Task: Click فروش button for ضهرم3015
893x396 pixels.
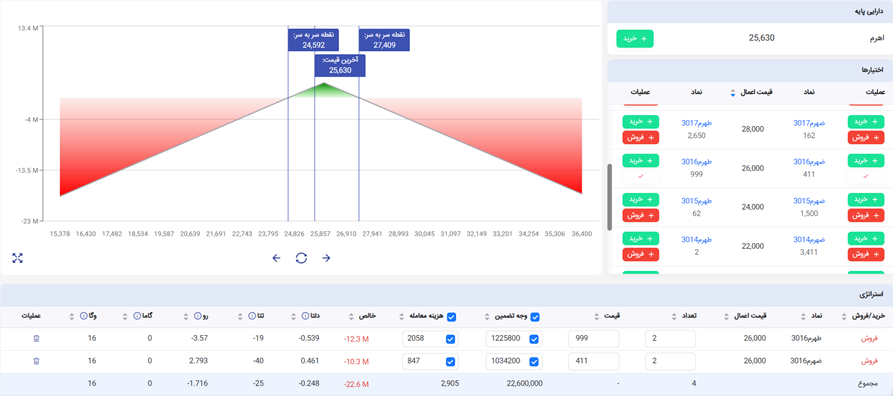Action: click(866, 215)
